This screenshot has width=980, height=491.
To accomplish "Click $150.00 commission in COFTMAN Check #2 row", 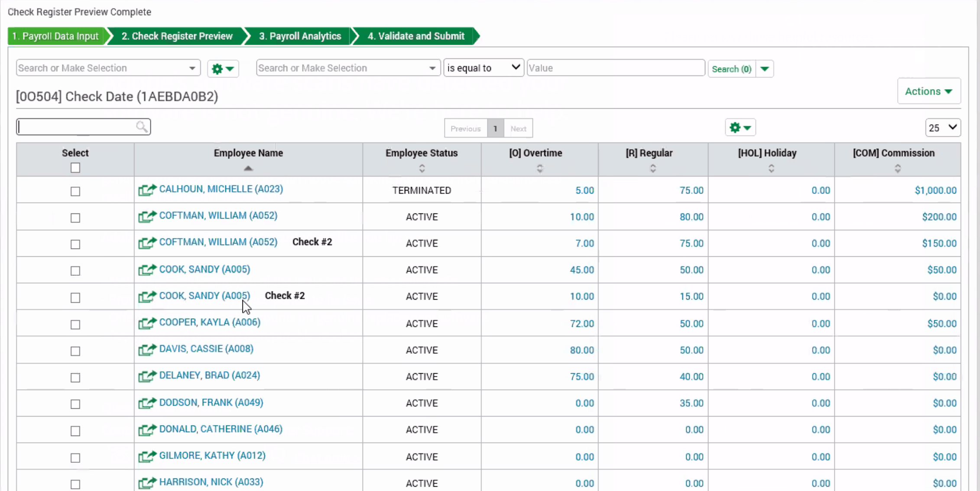I will (x=939, y=243).
